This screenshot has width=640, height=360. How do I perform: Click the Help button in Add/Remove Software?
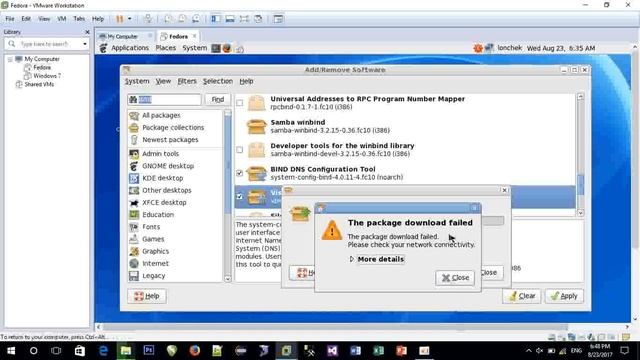(x=147, y=296)
